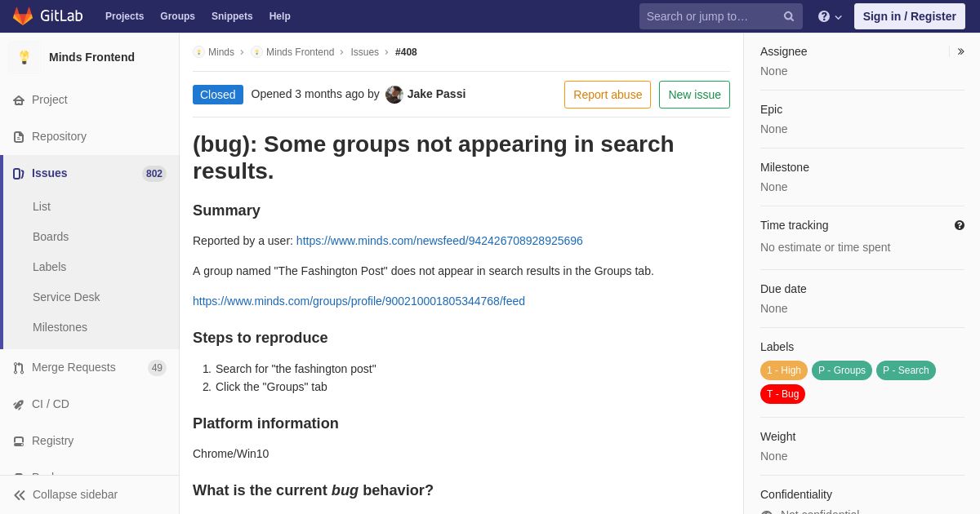Collapse the right sidebar with double arrow
The height and width of the screenshot is (514, 980).
[x=961, y=51]
